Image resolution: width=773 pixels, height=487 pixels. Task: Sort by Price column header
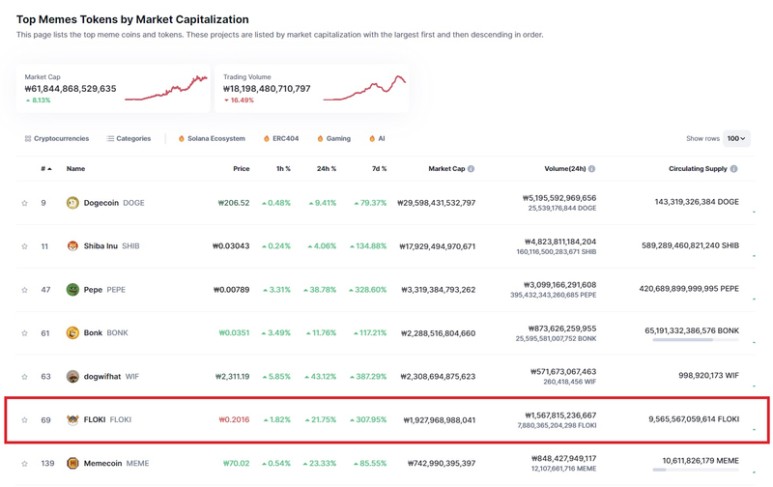tap(241, 169)
